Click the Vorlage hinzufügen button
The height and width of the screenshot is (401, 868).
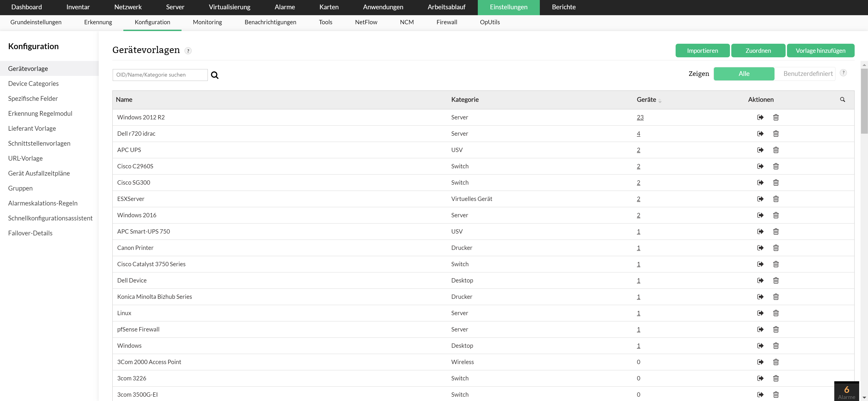(820, 51)
